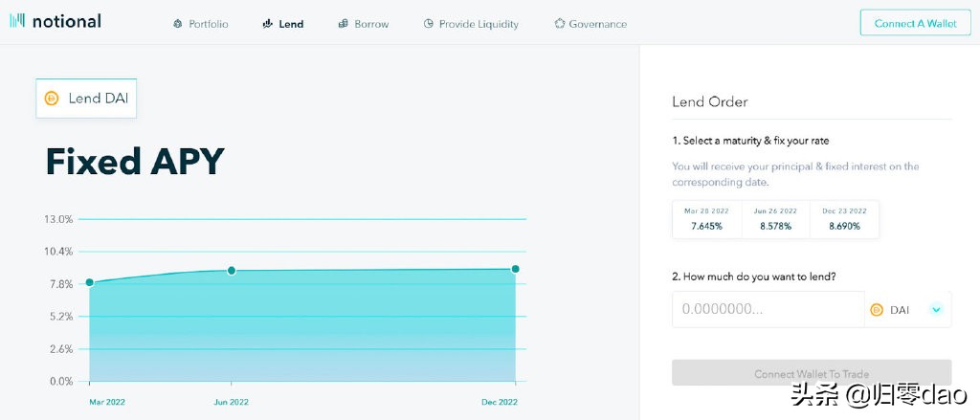Click the 2.6% axis label

point(62,349)
